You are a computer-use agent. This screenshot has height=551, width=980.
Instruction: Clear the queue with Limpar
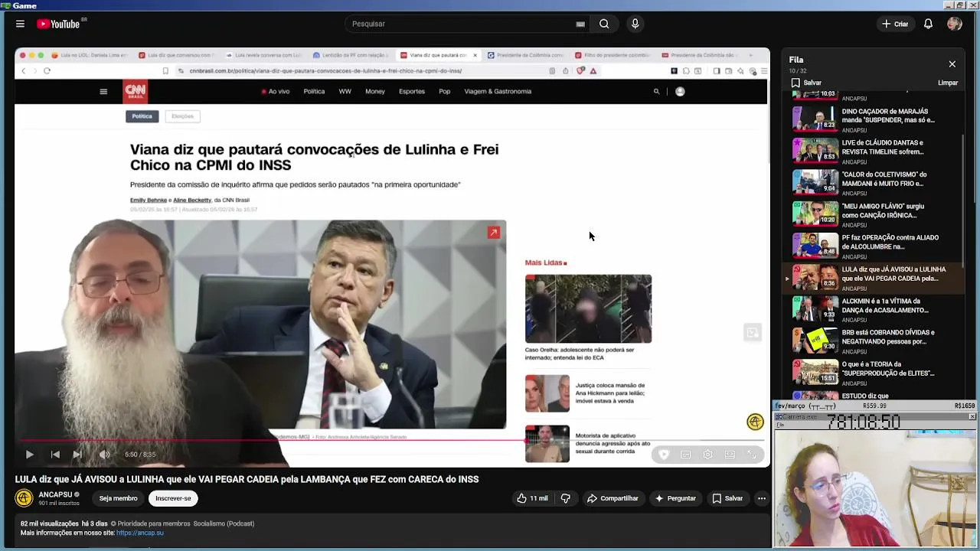click(x=947, y=83)
